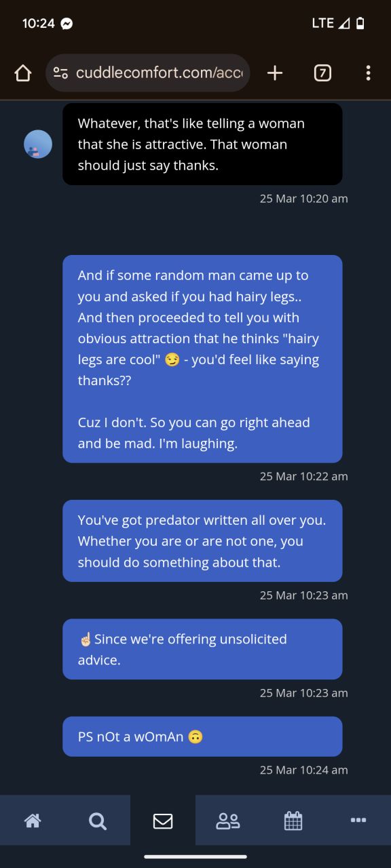Open the calendar icon in bottom bar

[293, 821]
